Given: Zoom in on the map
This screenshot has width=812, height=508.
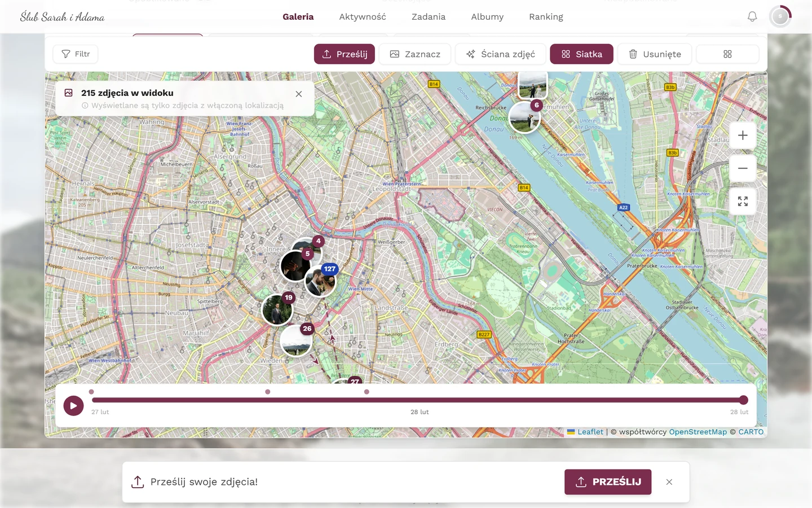Looking at the screenshot, I should (x=743, y=135).
